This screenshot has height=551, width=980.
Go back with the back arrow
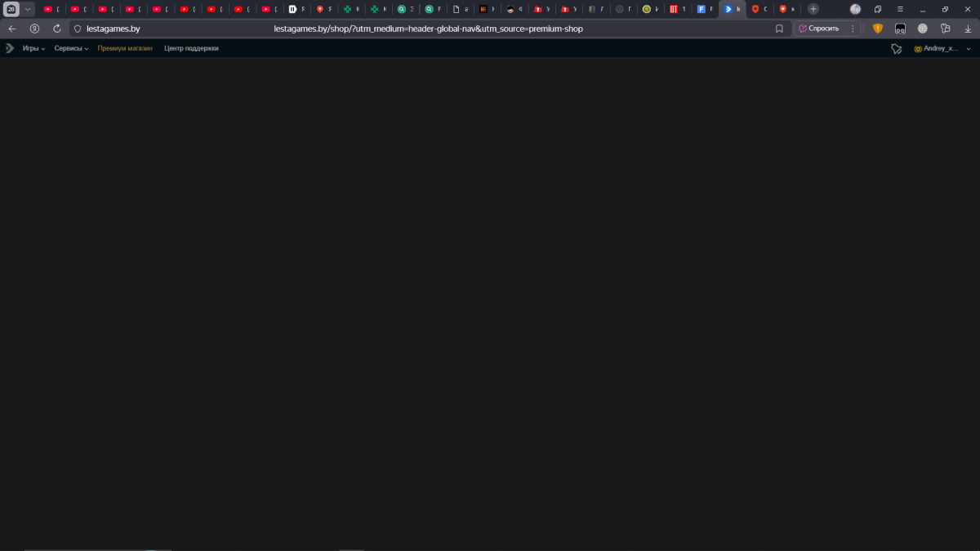(x=12, y=28)
